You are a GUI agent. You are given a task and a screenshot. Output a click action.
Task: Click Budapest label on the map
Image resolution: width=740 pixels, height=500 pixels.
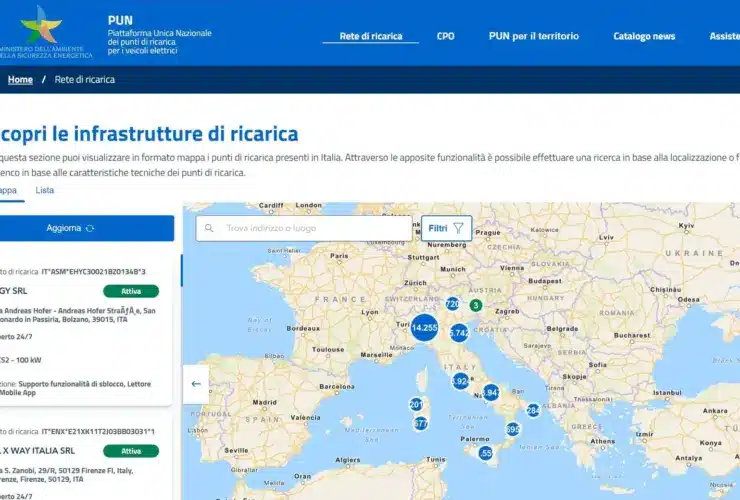[x=545, y=281]
